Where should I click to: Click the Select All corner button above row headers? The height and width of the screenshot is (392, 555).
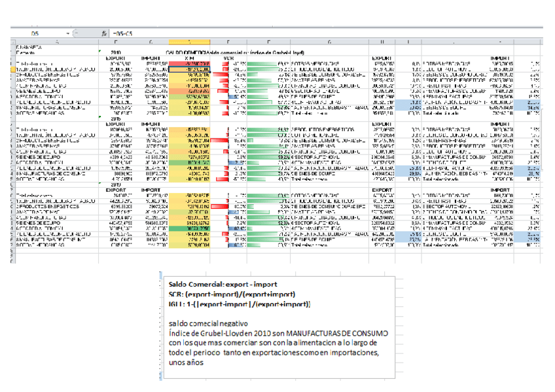(x=13, y=41)
